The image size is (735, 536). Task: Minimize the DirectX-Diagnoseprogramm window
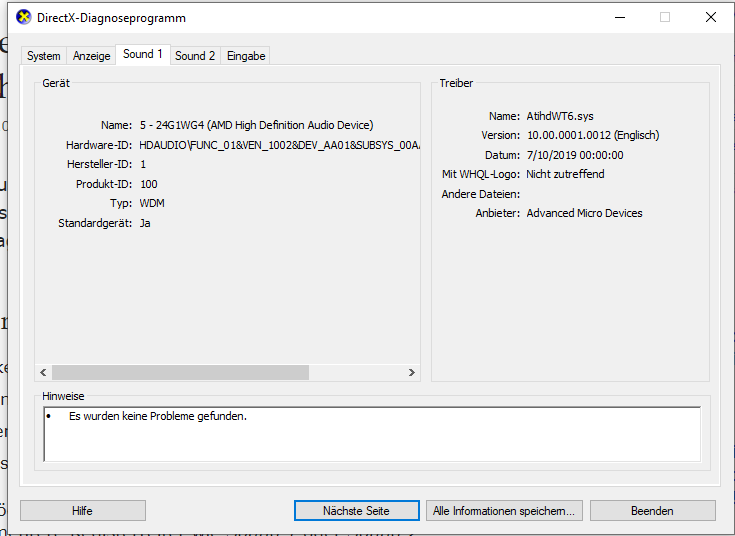tap(620, 17)
